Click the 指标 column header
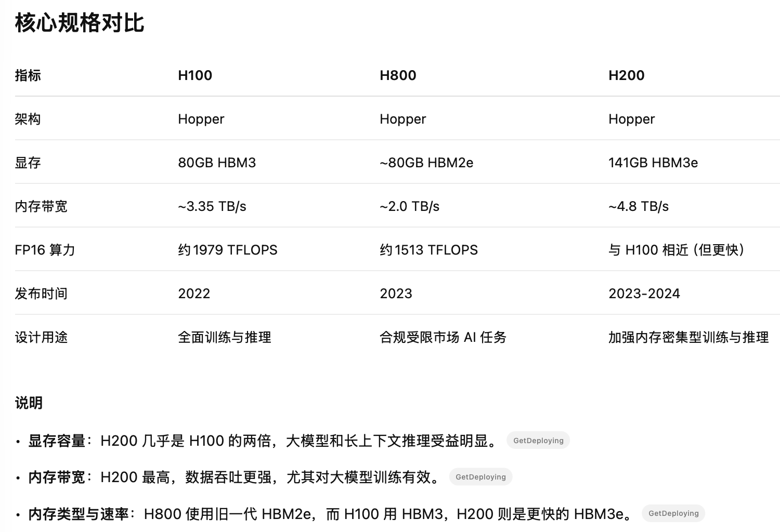The image size is (780, 532). 28,75
